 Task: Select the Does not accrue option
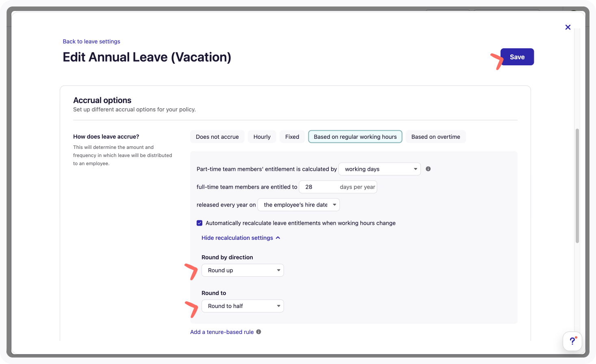[x=217, y=137]
